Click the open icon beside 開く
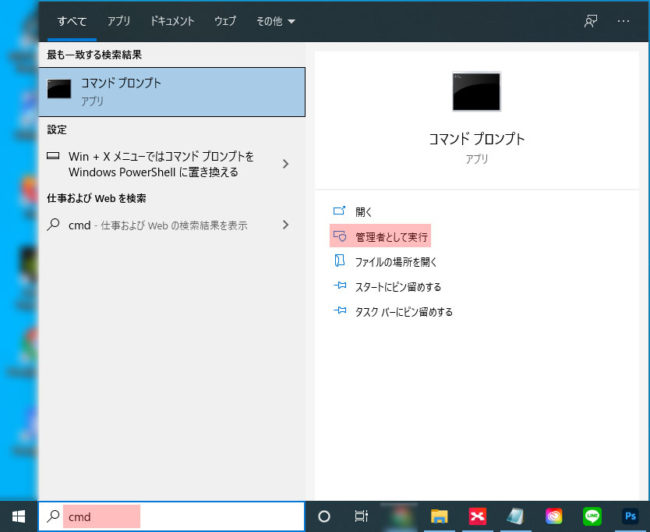 point(339,211)
